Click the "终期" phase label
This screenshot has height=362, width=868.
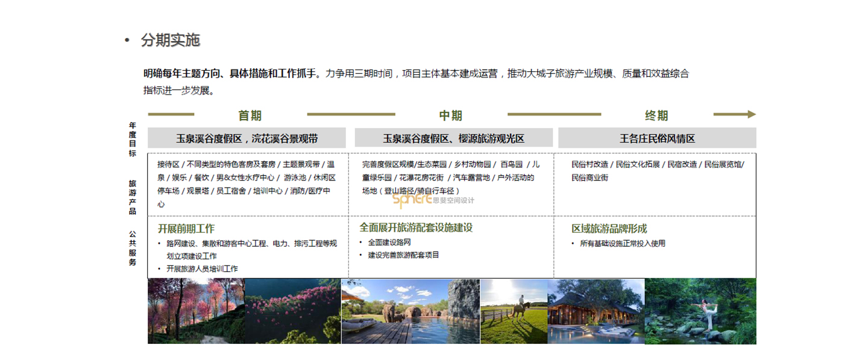tap(656, 115)
